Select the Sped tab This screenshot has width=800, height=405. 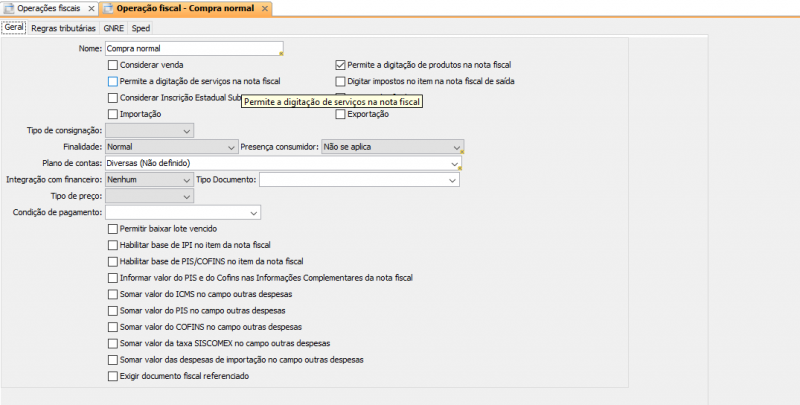point(141,28)
